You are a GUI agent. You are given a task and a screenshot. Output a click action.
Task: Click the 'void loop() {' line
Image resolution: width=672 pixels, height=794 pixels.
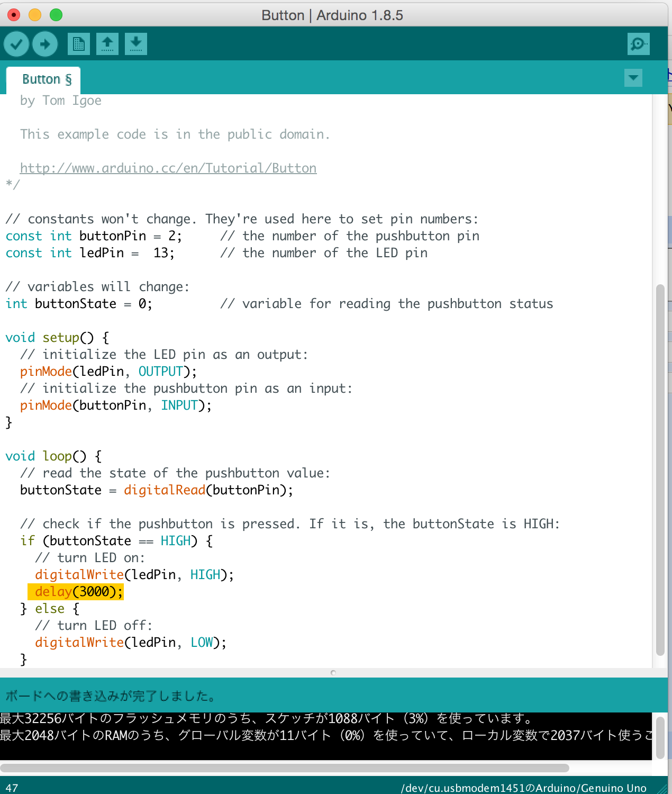54,456
